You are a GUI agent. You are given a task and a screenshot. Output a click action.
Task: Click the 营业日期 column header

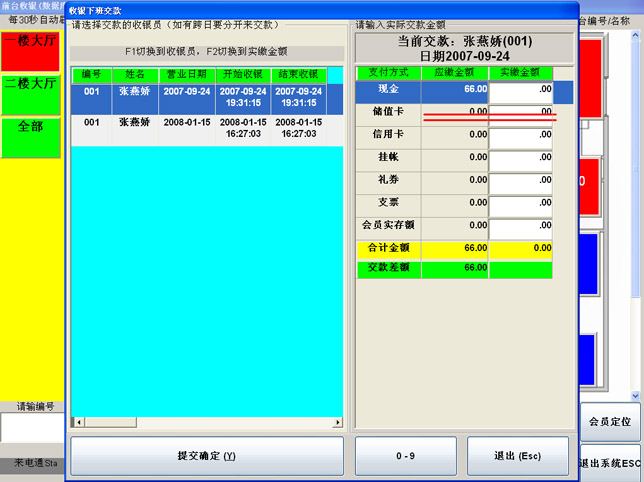(x=184, y=75)
